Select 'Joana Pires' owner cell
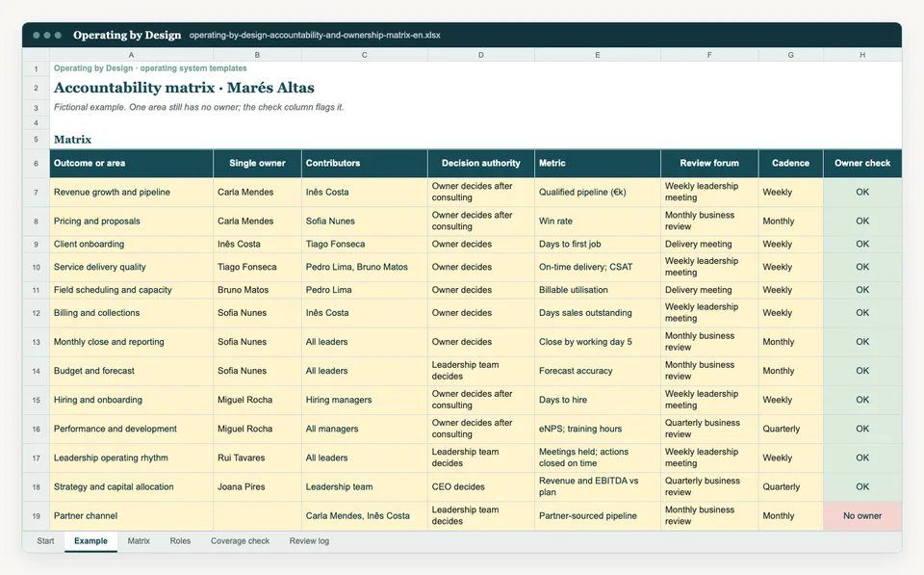The height and width of the screenshot is (575, 924). 257,487
